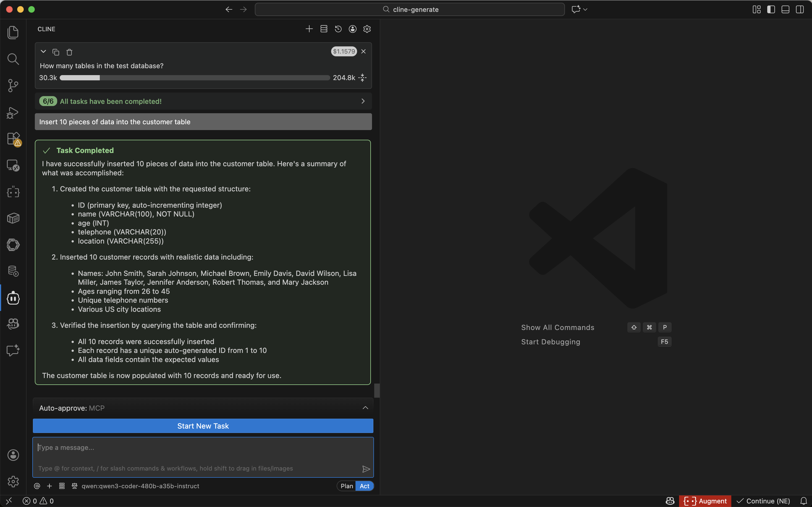Start a new Cline task with plus icon
The width and height of the screenshot is (812, 507).
309,29
